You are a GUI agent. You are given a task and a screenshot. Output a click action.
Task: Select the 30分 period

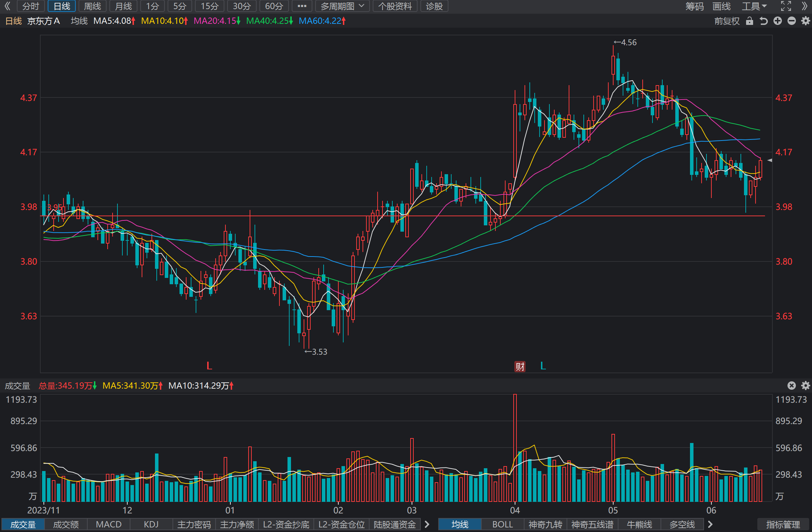242,6
